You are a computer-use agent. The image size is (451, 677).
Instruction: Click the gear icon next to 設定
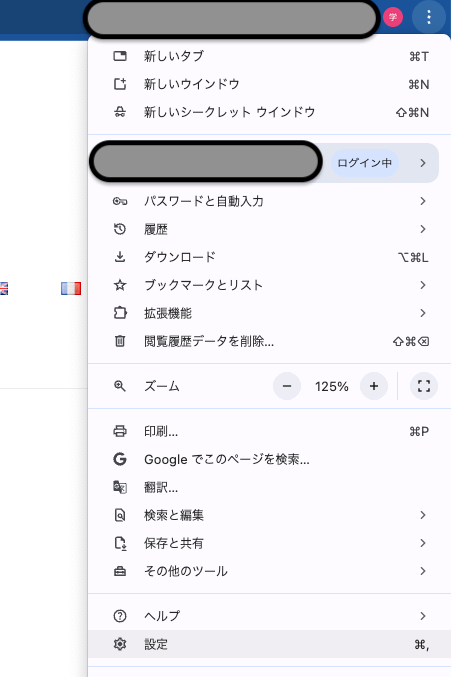(120, 644)
